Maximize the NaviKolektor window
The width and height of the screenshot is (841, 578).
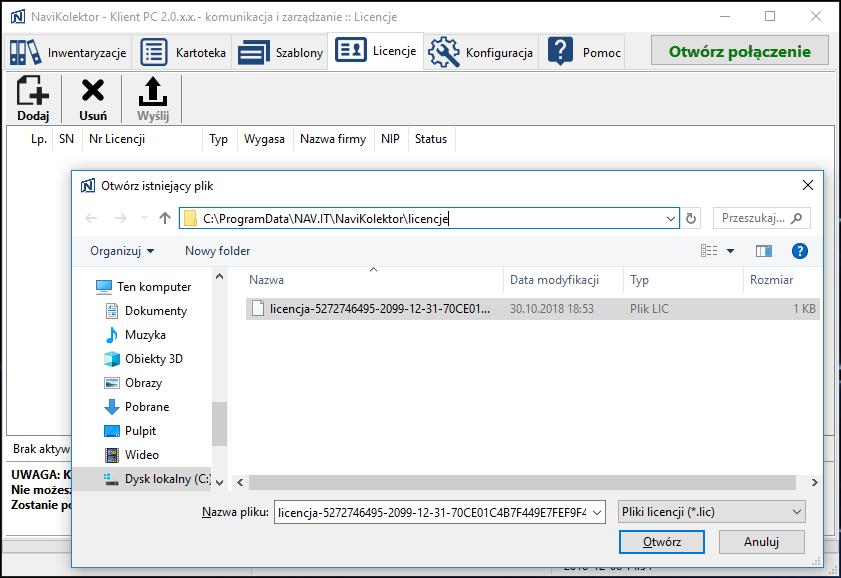770,17
